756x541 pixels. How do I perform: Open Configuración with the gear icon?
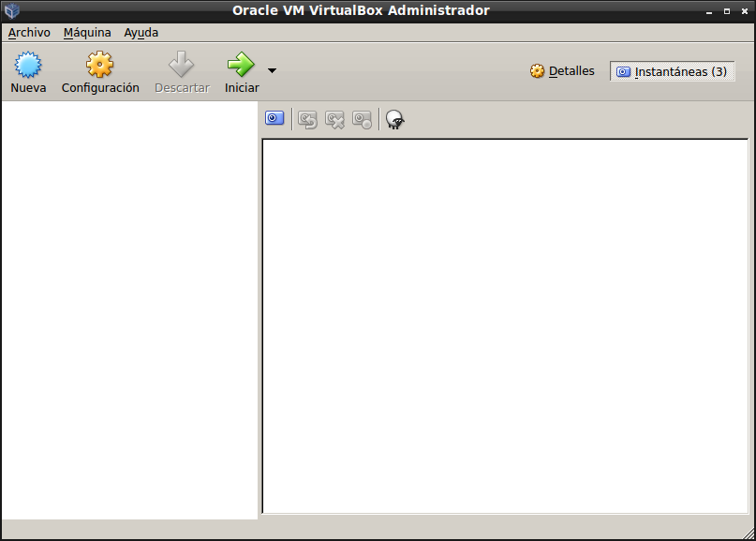pyautogui.click(x=100, y=66)
